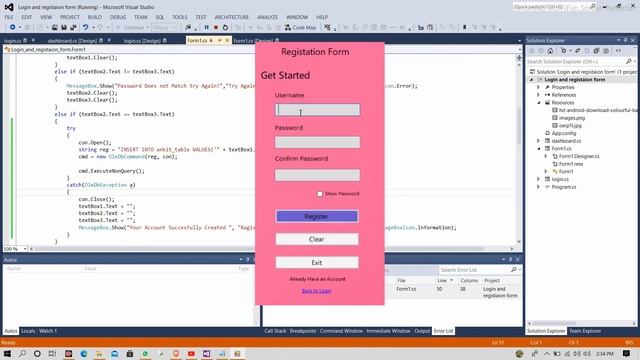
Task: Expand Program.cs in Solution Explorer
Action: point(538,187)
